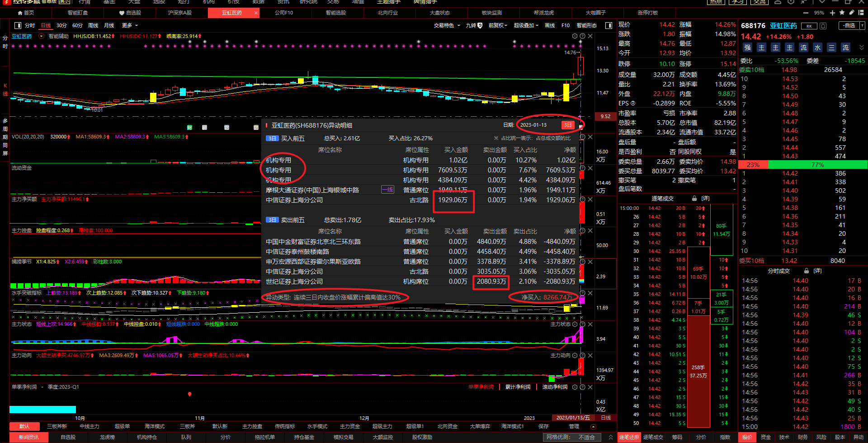Click the round arrow icon before 智能辅助
This screenshot has width=868, height=443.
click(x=42, y=36)
